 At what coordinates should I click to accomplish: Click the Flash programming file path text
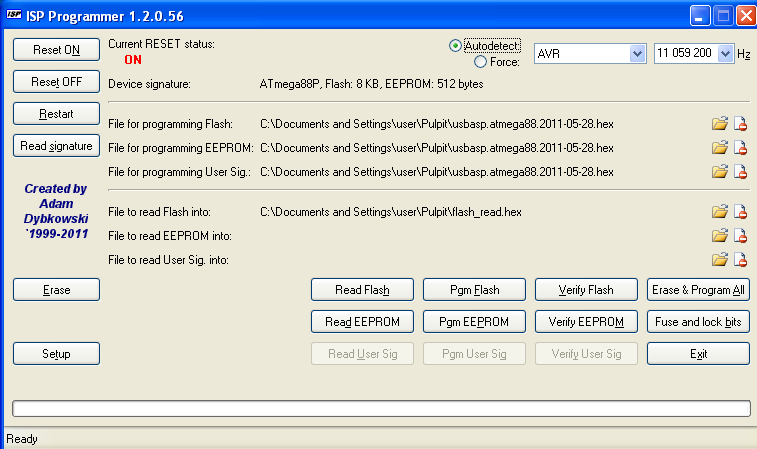436,124
